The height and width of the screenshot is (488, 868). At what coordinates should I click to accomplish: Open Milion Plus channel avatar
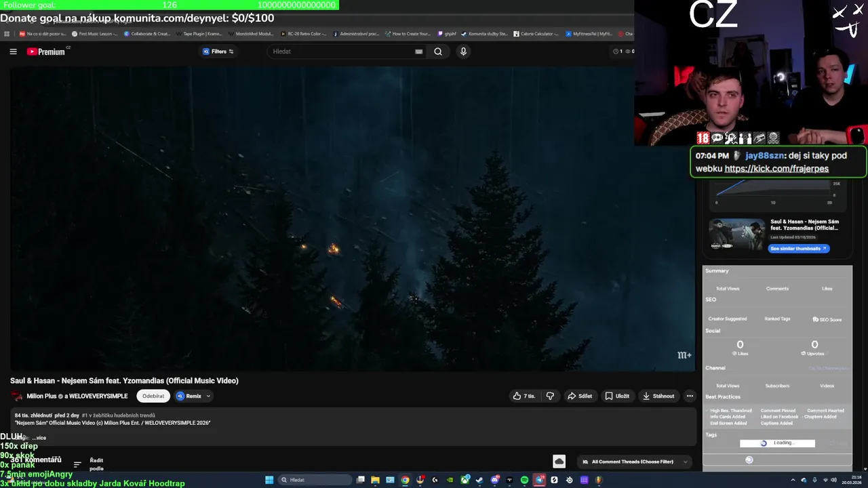[17, 396]
